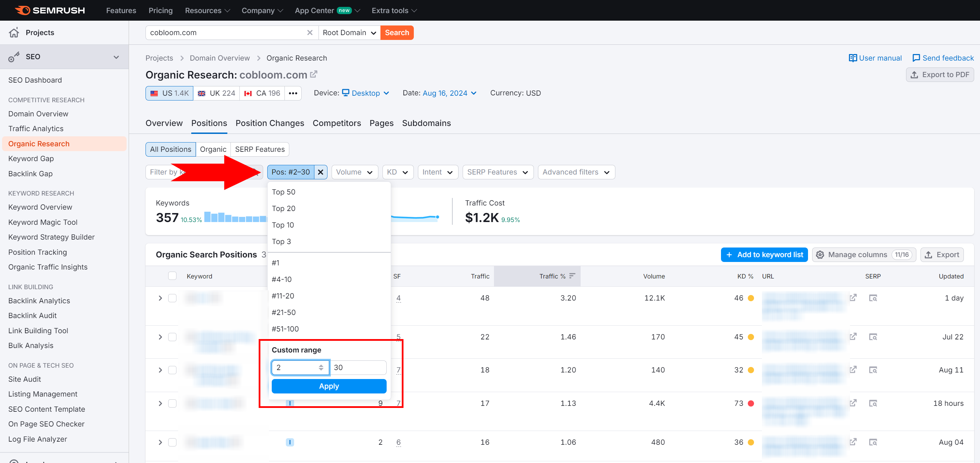Open SERP snapshot icon for Aug 11 row
The width and height of the screenshot is (980, 463).
tap(873, 370)
